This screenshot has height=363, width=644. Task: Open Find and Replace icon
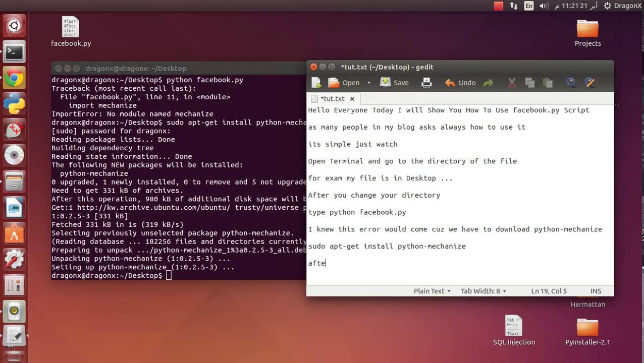589,83
